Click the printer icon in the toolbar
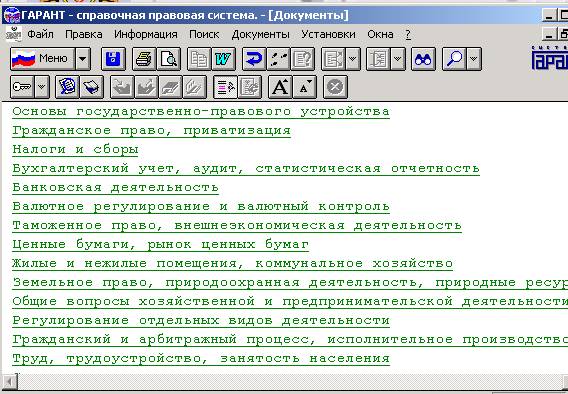Screen dimensions: 568x394 tap(144, 59)
